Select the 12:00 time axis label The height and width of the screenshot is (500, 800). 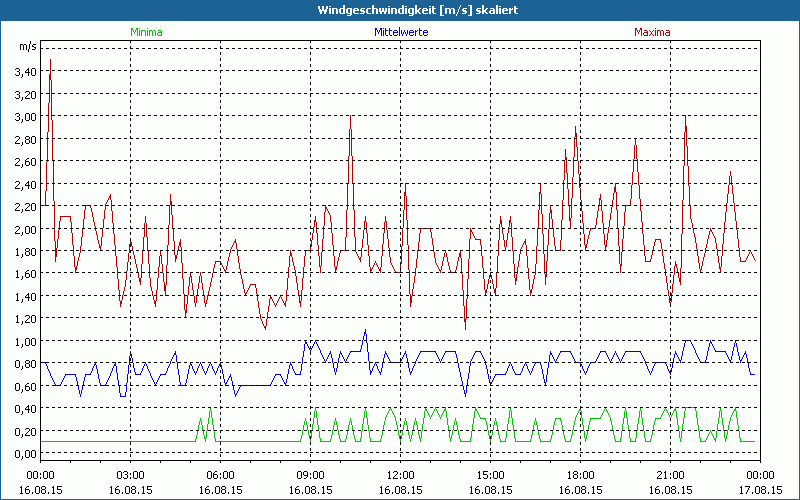click(400, 475)
